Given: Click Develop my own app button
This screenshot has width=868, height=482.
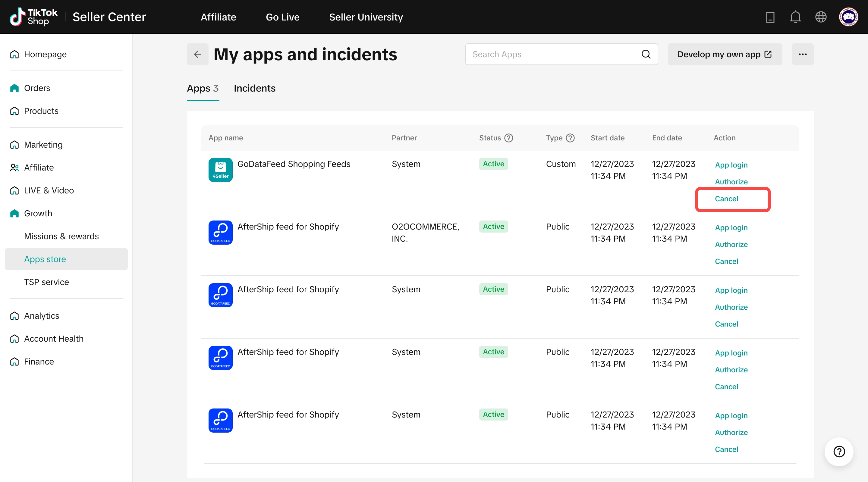Looking at the screenshot, I should [x=725, y=54].
